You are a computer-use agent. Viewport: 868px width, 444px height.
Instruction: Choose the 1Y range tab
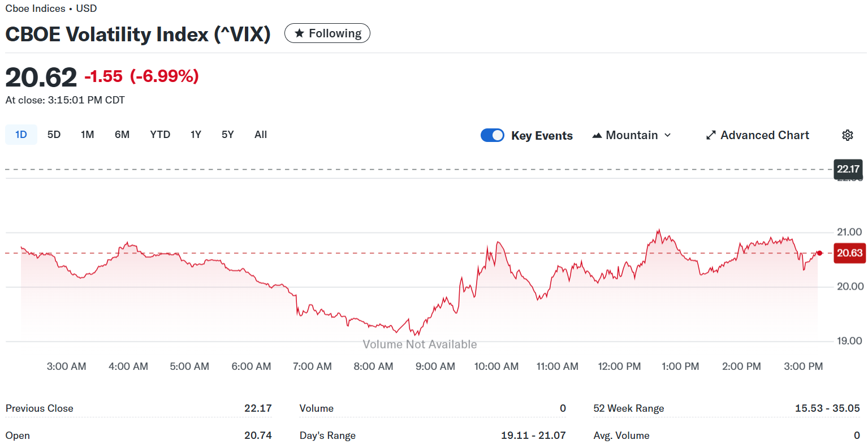coord(196,135)
